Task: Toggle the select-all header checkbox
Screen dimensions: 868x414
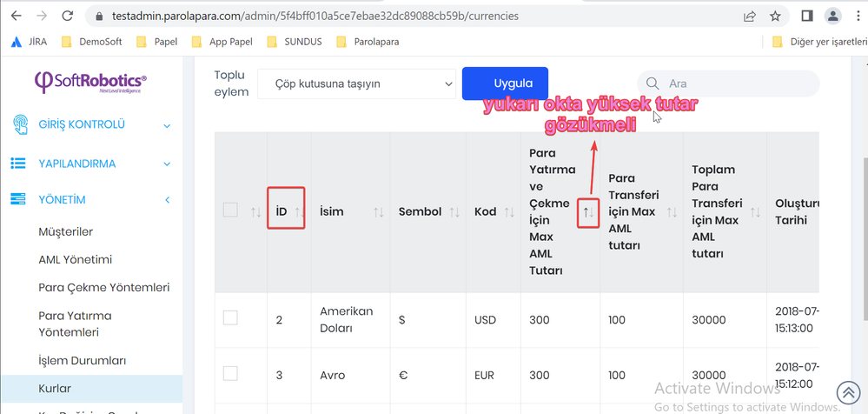Action: (x=230, y=210)
